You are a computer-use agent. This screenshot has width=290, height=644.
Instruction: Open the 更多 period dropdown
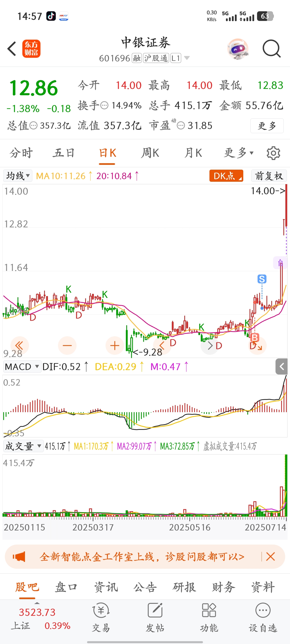point(239,153)
